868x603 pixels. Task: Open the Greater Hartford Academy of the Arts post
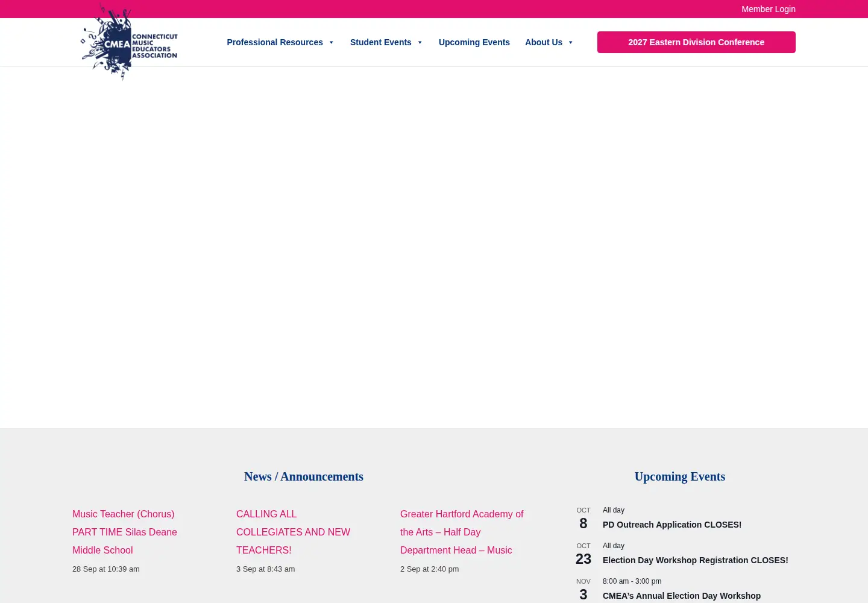click(462, 532)
